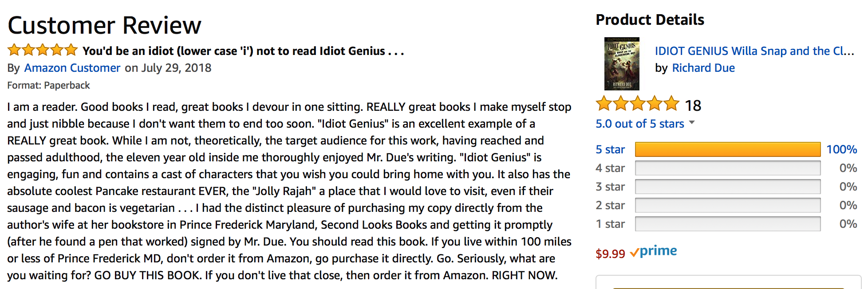Open the Amazon Customer profile link
This screenshot has height=289, width=868.
pyautogui.click(x=72, y=68)
